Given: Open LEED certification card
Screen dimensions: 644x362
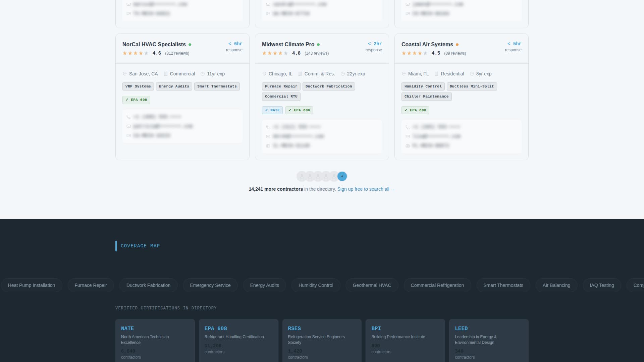Looking at the screenshot, I should pyautogui.click(x=489, y=341).
